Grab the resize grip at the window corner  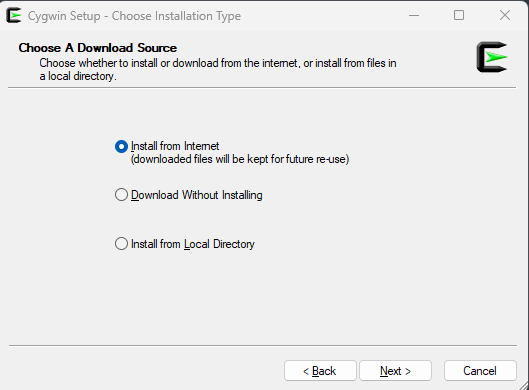coord(524,385)
